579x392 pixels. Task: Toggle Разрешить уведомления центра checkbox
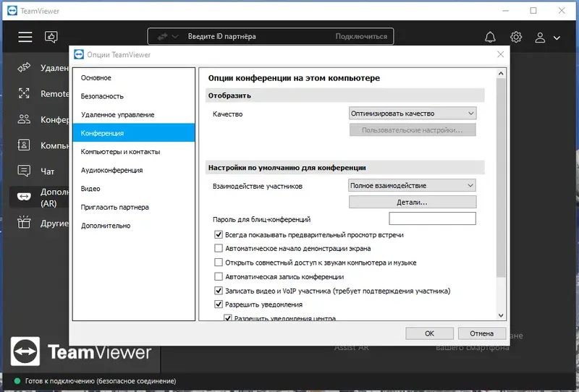point(228,318)
